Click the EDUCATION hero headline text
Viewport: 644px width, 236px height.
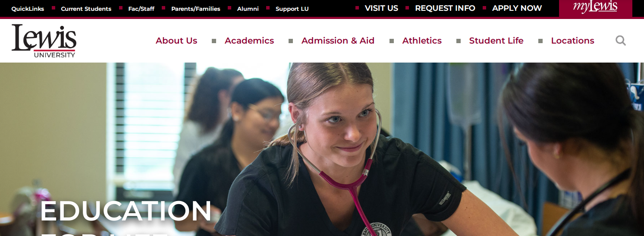point(126,211)
